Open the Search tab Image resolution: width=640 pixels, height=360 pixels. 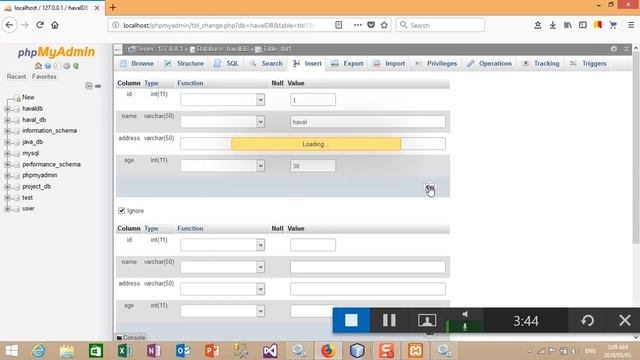pos(266,63)
